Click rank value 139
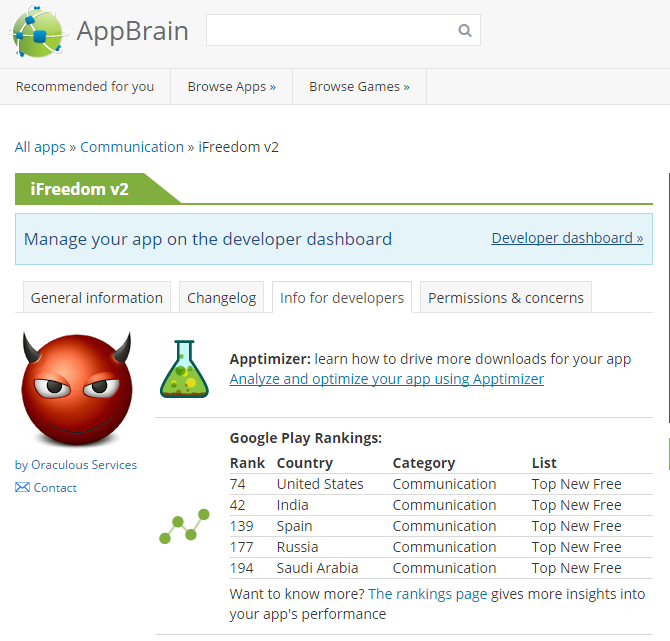Image resolution: width=670 pixels, height=641 pixels. 241,526
